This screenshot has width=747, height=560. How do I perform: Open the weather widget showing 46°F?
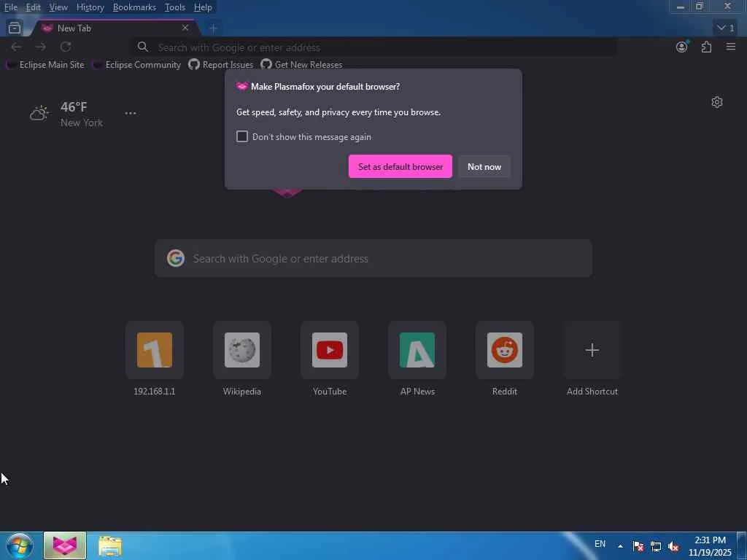pos(66,114)
